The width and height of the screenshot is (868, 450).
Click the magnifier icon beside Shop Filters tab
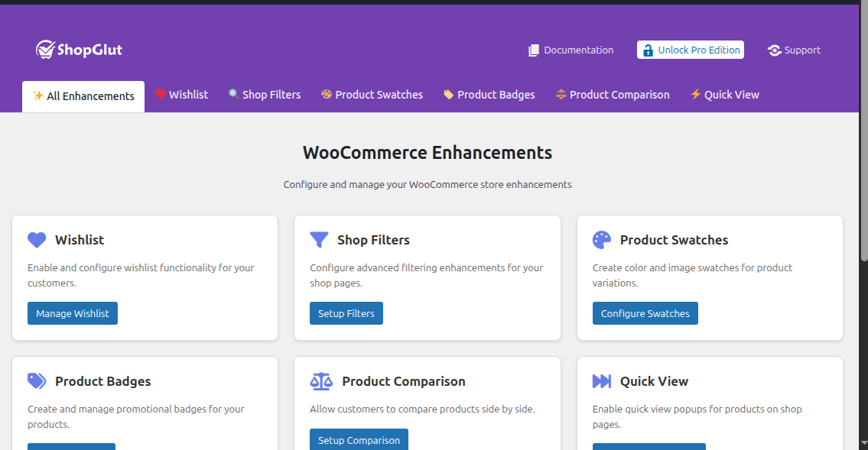point(233,94)
